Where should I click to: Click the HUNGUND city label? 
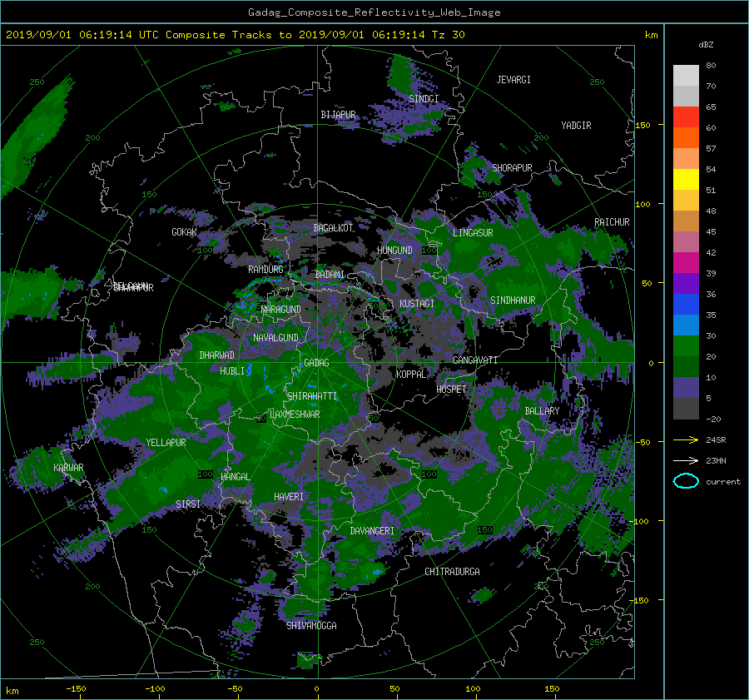pyautogui.click(x=394, y=250)
